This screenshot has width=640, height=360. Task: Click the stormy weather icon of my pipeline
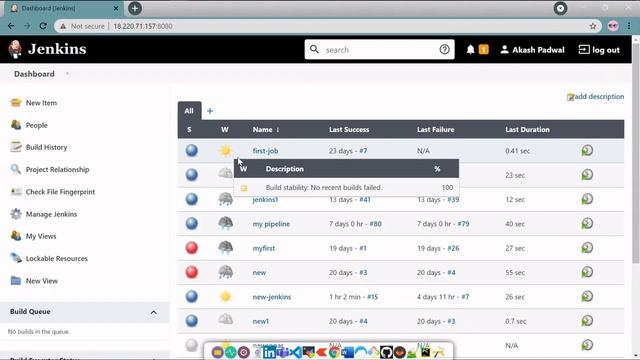(225, 224)
